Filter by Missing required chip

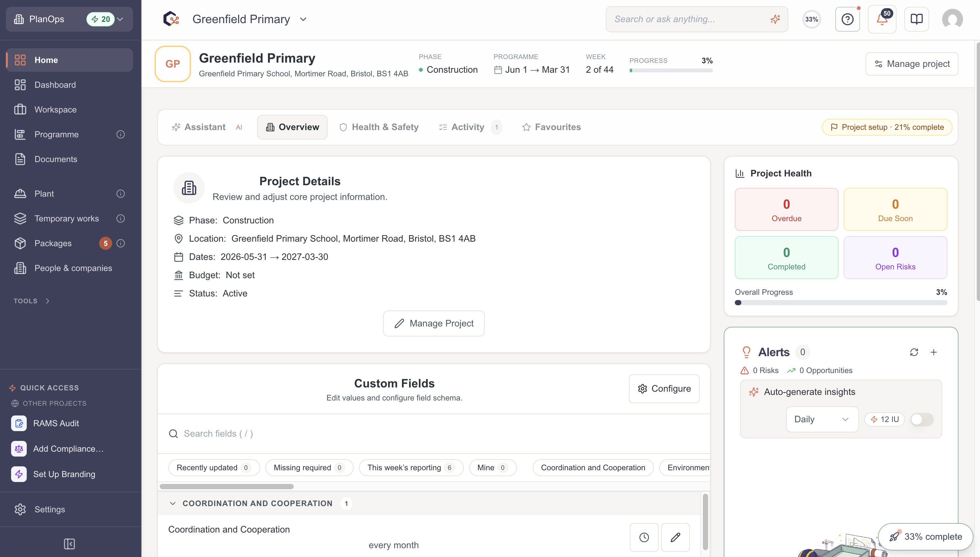pos(309,468)
